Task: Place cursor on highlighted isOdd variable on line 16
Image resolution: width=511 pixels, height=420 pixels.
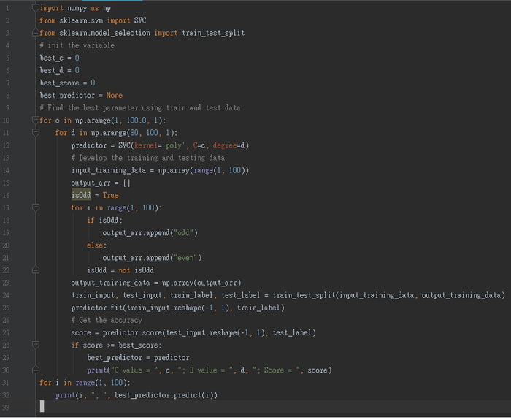Action: click(80, 195)
